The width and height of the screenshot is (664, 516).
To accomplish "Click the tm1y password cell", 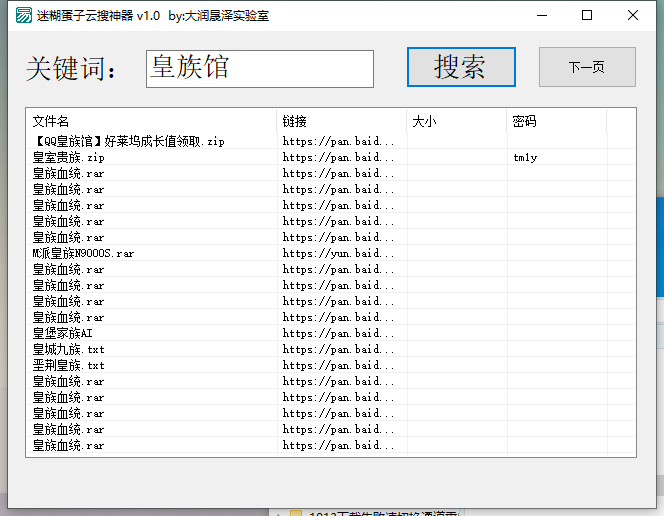I will pos(524,157).
